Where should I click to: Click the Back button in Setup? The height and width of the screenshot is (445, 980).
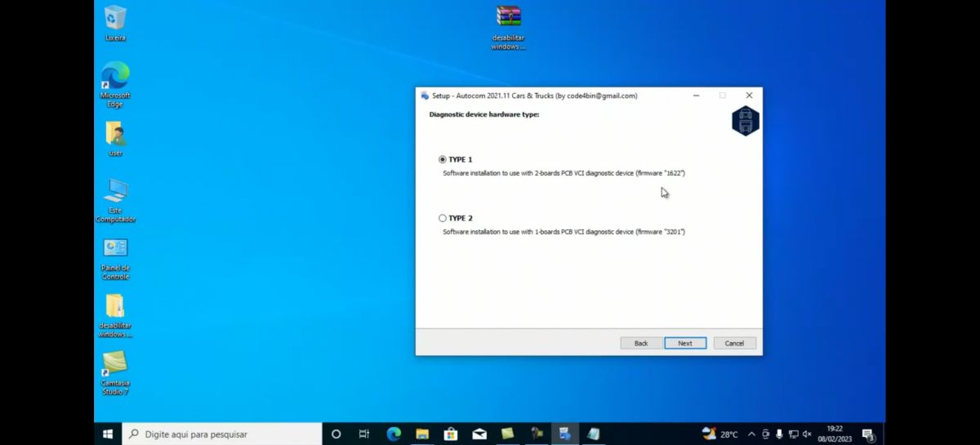click(641, 343)
